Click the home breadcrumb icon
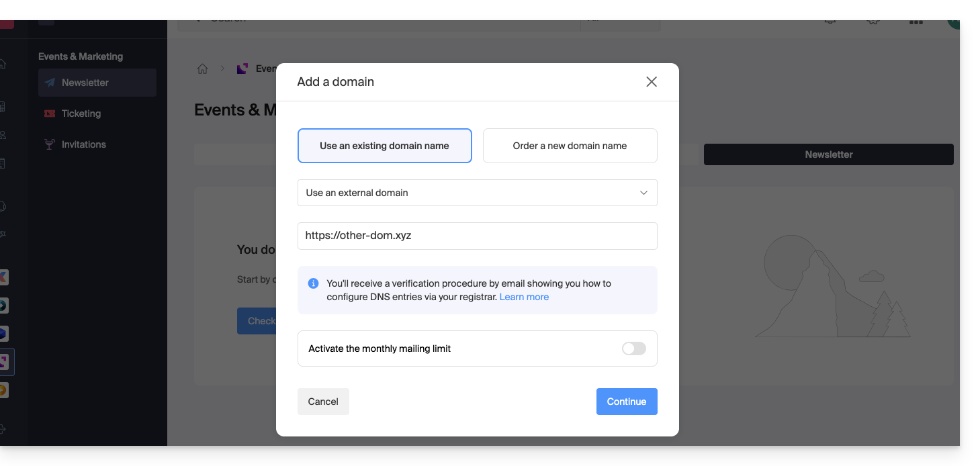The height and width of the screenshot is (466, 980). pyautogui.click(x=202, y=68)
